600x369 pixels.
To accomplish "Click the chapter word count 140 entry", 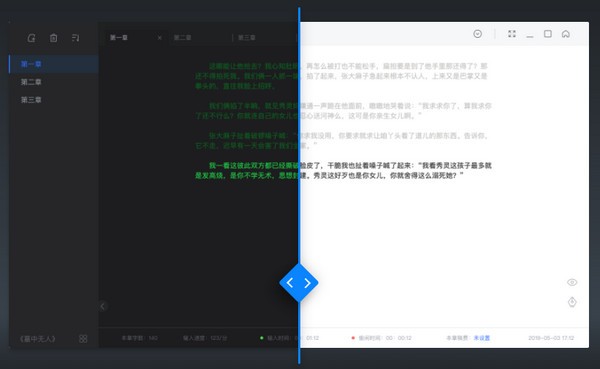I will [x=140, y=338].
